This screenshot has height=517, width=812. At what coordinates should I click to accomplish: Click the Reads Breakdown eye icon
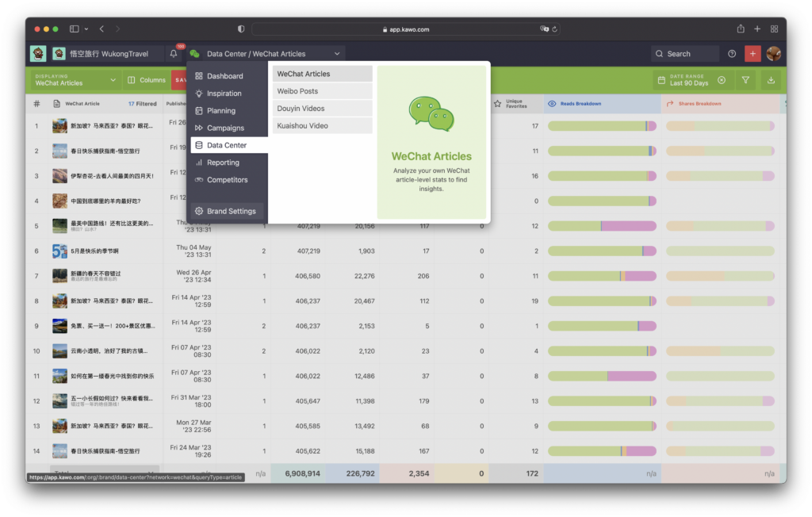click(552, 104)
